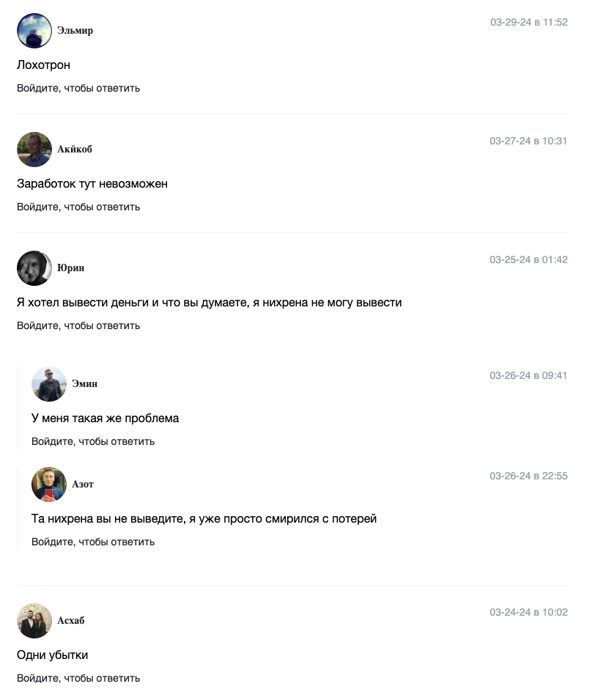Screen dimensions: 592x700
Task: Log in to reply to "У меня такая же проблема"
Action: point(93,441)
